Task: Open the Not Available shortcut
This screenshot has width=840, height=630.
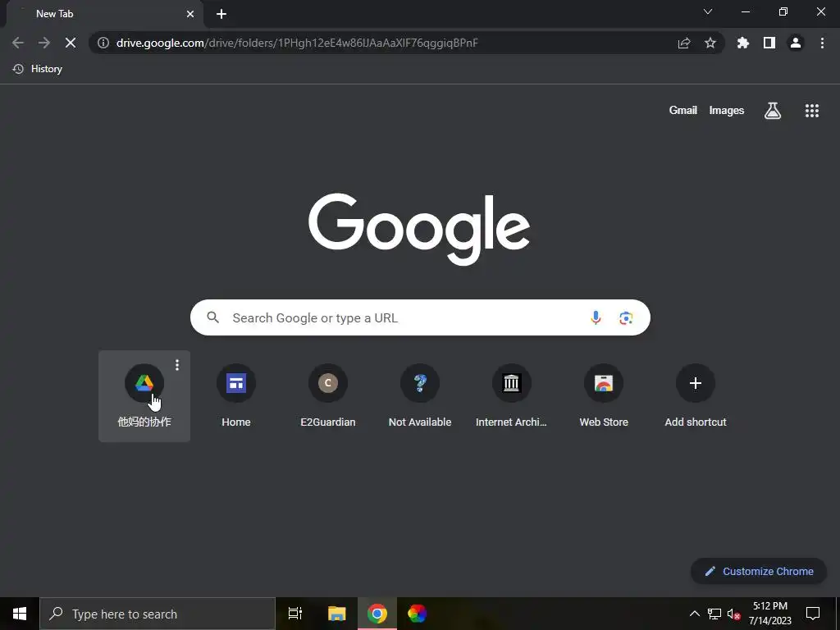Action: [x=420, y=396]
